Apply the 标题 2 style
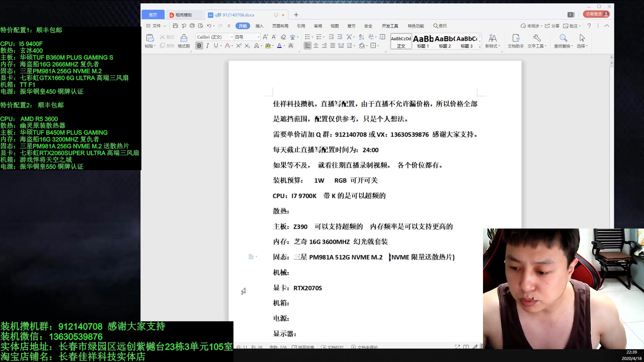 445,42
